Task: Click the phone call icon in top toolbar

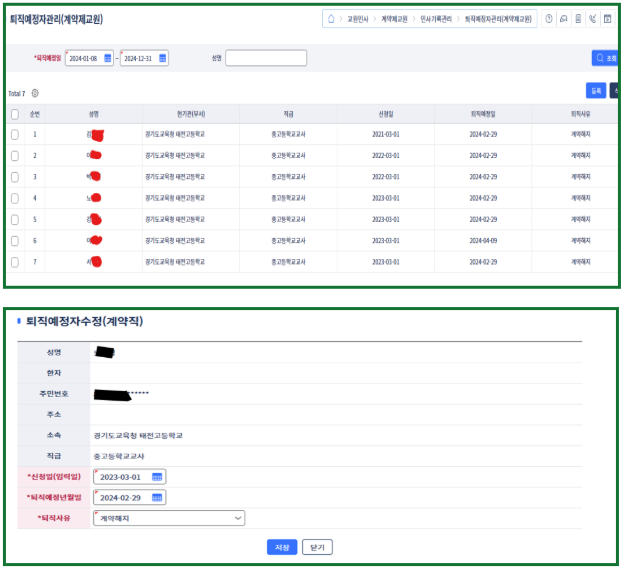Action: click(x=592, y=19)
